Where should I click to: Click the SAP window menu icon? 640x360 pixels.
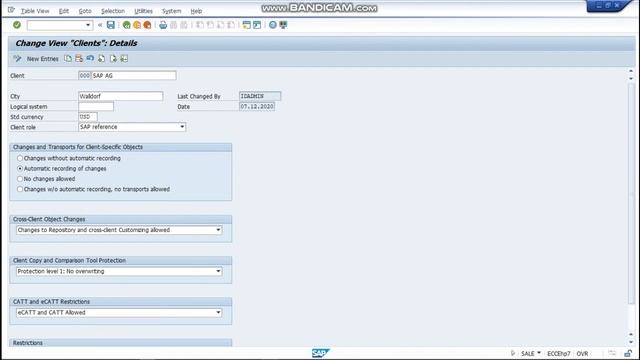[x=11, y=10]
